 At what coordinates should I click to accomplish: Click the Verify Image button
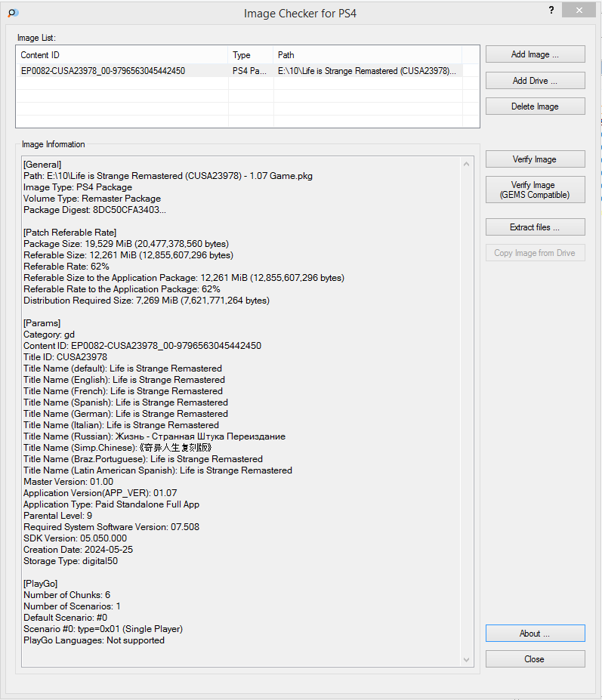click(535, 159)
